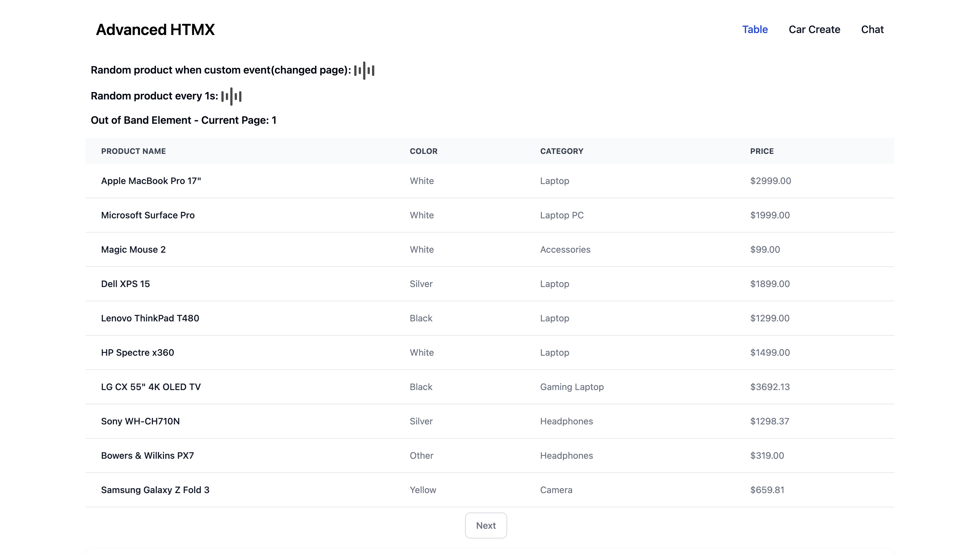Click the $1999.00 price cell
980x554 pixels.
pos(770,215)
